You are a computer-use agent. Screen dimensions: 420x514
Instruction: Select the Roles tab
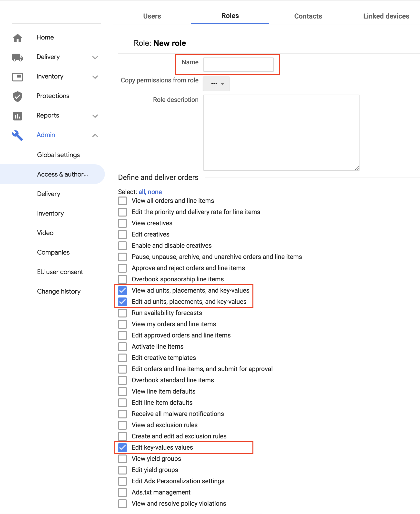[230, 16]
